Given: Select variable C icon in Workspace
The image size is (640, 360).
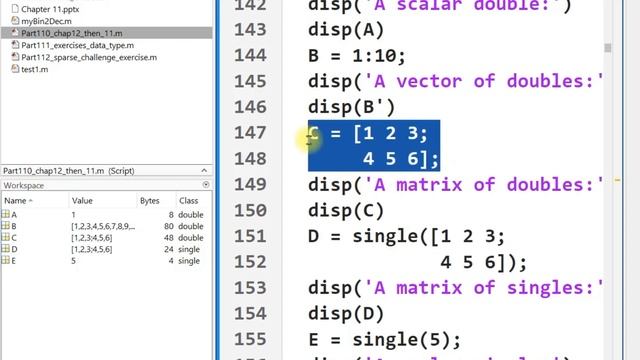Looking at the screenshot, I should 6,237.
